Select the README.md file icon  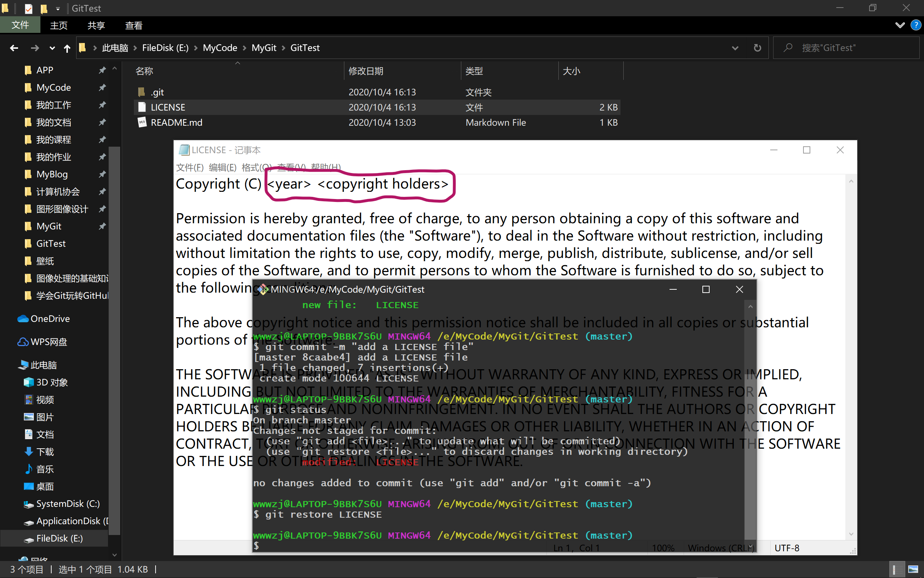[x=141, y=122]
